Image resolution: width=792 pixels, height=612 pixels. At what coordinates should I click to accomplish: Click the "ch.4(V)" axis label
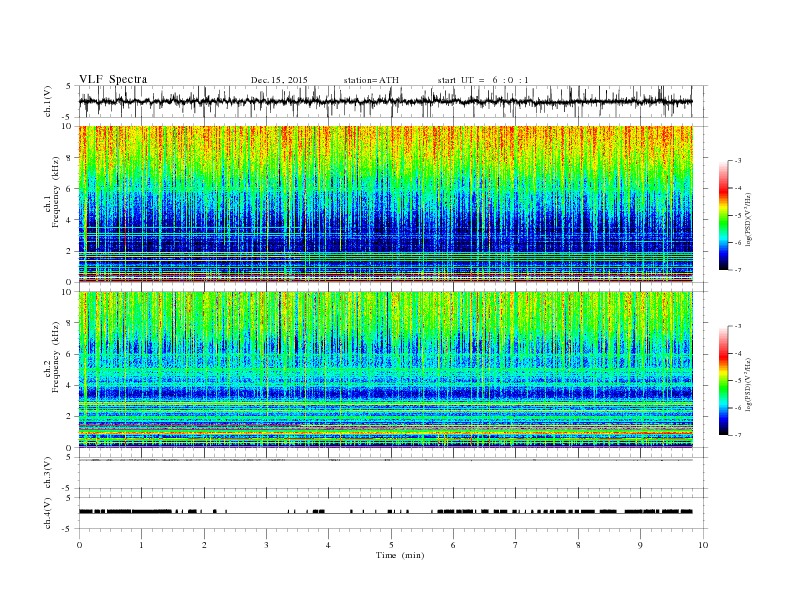pos(47,514)
